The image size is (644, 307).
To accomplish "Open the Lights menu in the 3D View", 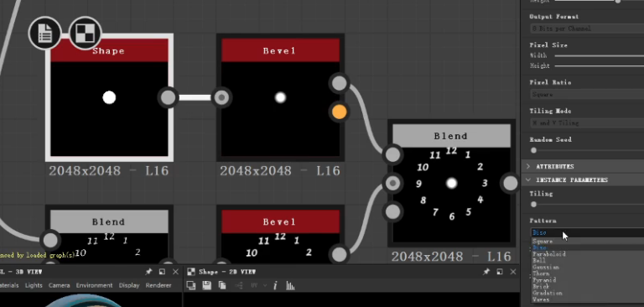I will click(x=34, y=285).
